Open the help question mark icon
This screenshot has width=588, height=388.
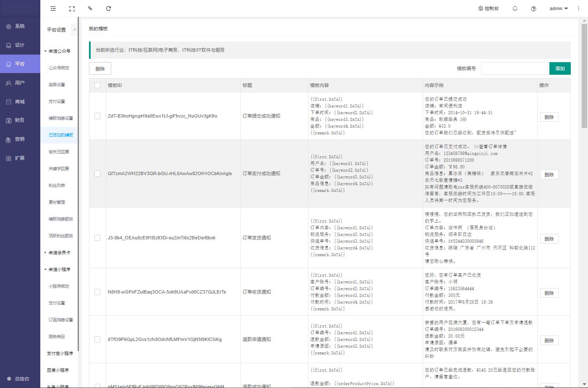pos(533,8)
